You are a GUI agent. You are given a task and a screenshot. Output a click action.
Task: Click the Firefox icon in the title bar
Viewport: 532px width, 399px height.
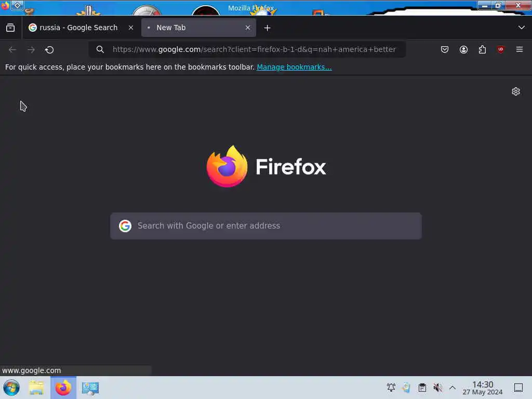pyautogui.click(x=5, y=6)
